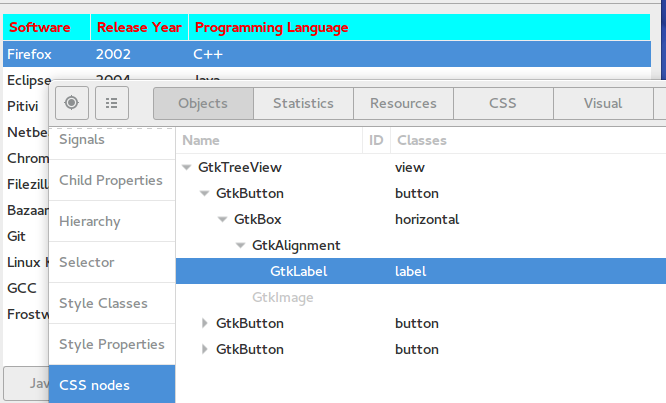Switch to the CSS tab
The image size is (666, 403).
(x=503, y=103)
